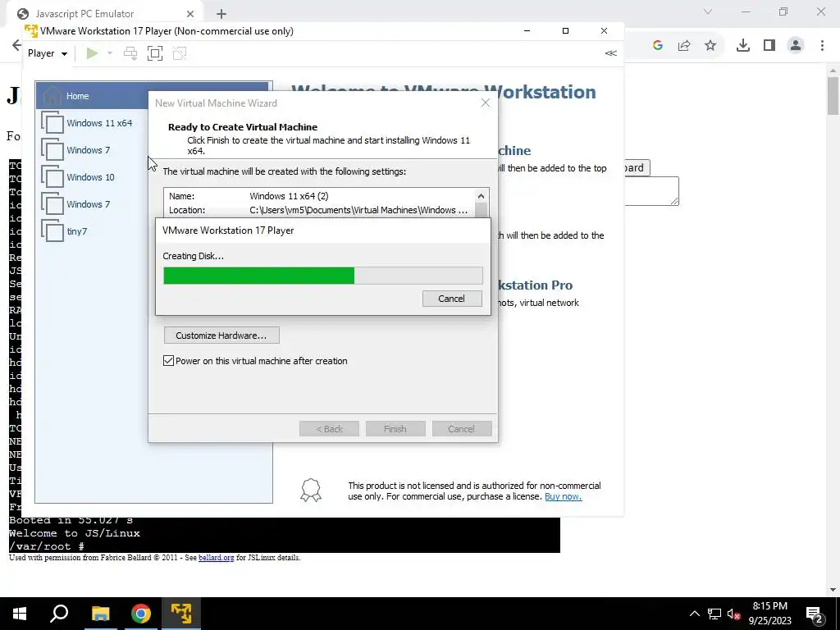Switch to Chrome in taskbar

[141, 614]
